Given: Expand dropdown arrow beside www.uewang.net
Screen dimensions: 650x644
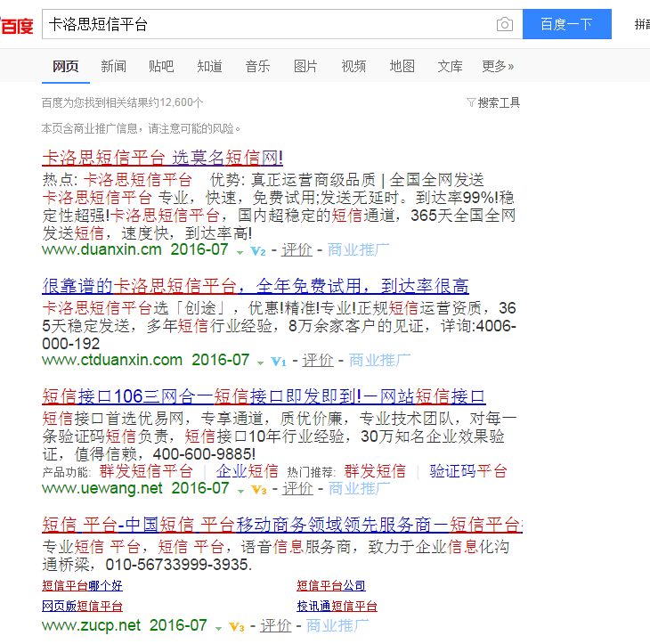Looking at the screenshot, I should point(240,492).
